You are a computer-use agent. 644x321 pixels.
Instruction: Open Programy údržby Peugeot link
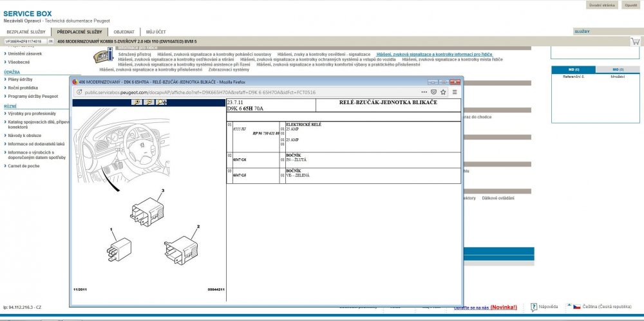(33, 96)
